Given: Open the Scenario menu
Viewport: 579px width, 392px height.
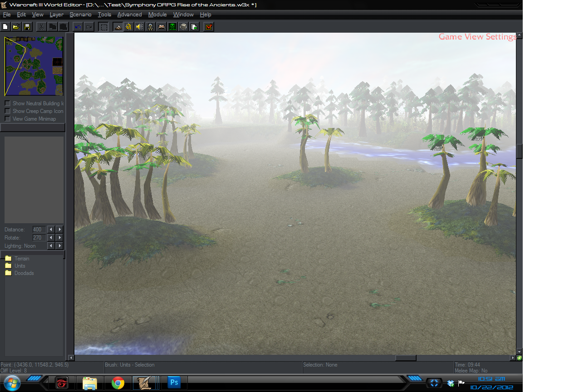Looking at the screenshot, I should point(80,15).
